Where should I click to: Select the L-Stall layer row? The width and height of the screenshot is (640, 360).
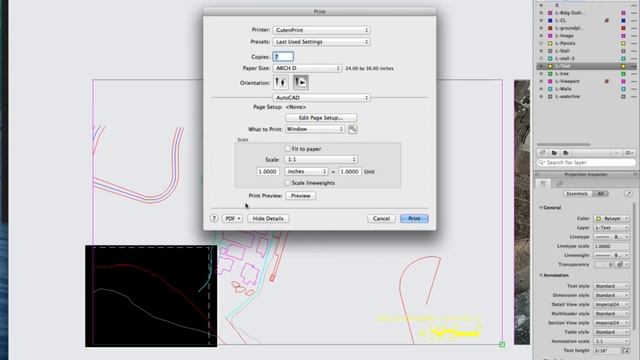[586, 51]
